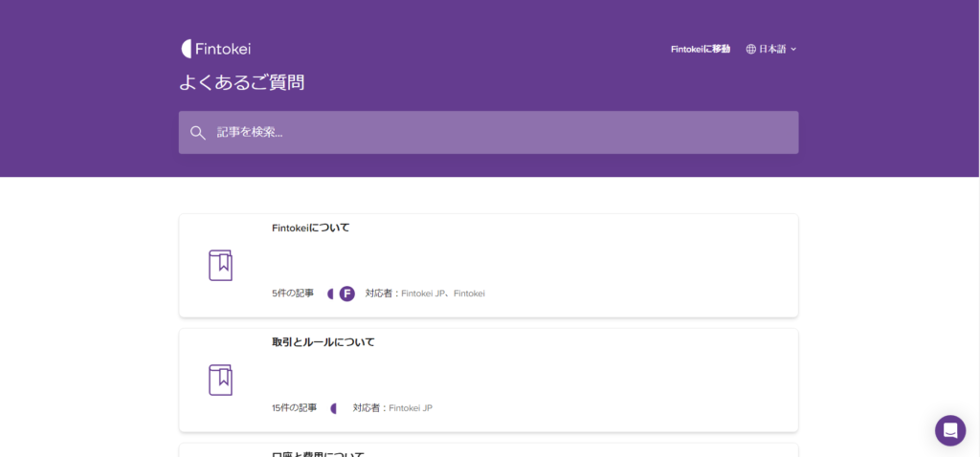Click 対応者：Fintokei JP text in second card
This screenshot has height=457, width=980.
point(392,408)
